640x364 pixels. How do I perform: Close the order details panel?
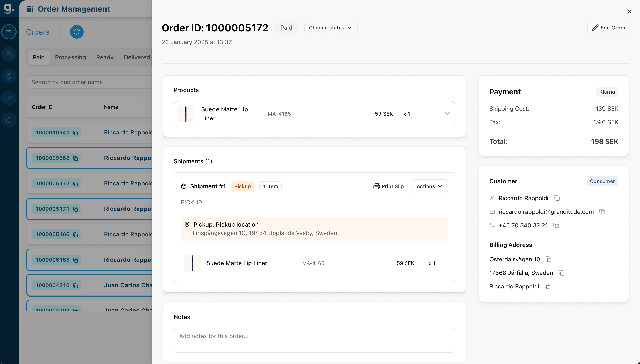pyautogui.click(x=629, y=11)
